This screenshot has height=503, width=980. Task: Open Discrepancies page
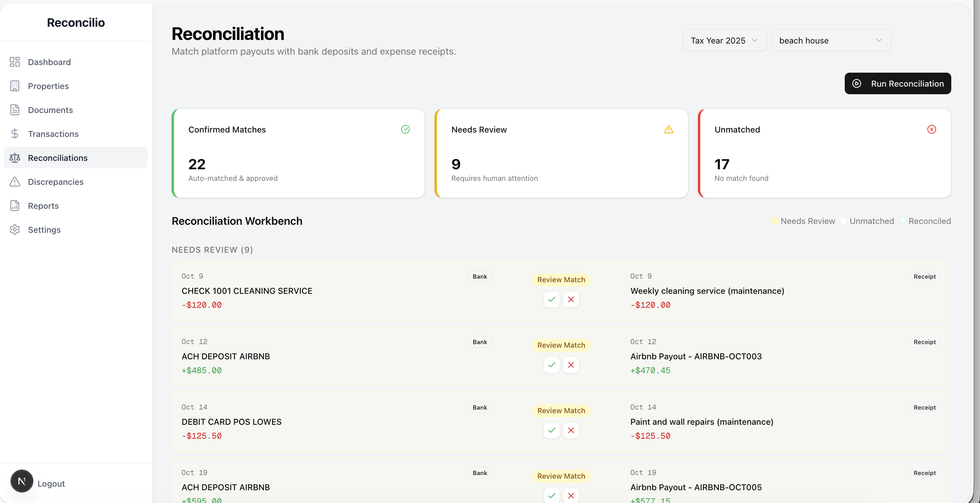click(76, 182)
